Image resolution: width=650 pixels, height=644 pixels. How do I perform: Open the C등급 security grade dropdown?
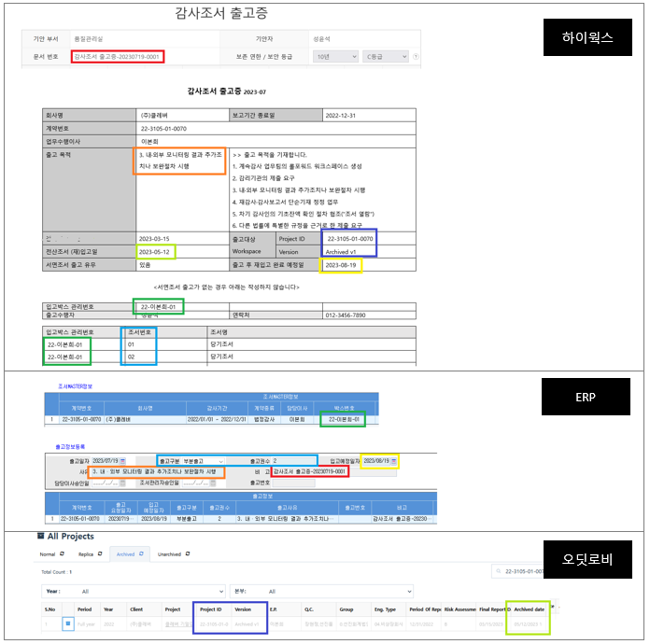coord(385,56)
